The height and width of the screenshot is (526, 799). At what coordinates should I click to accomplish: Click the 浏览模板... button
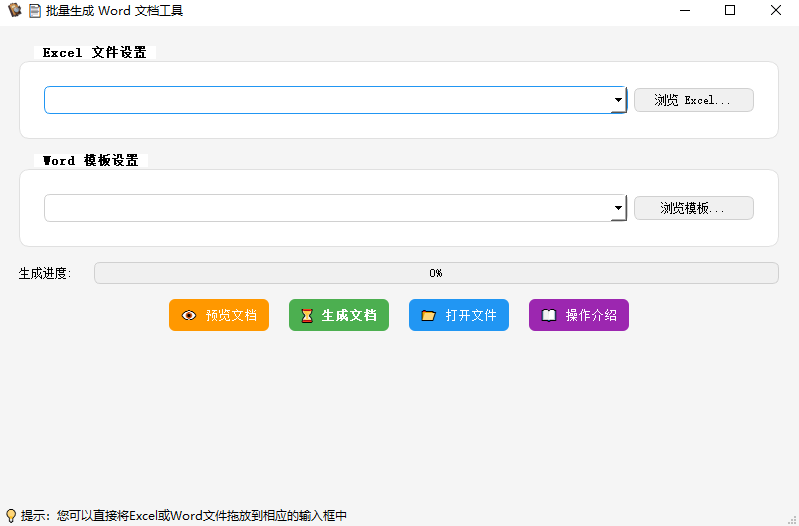pyautogui.click(x=694, y=208)
